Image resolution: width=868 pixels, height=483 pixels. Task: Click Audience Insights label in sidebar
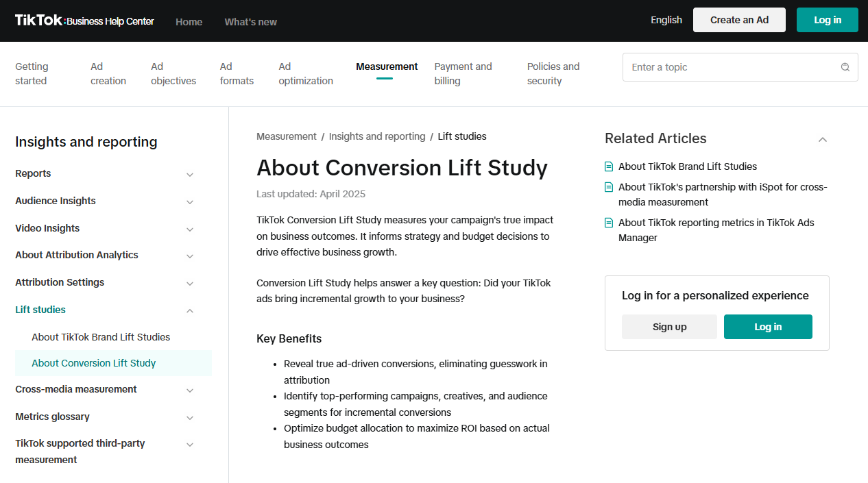pyautogui.click(x=56, y=201)
